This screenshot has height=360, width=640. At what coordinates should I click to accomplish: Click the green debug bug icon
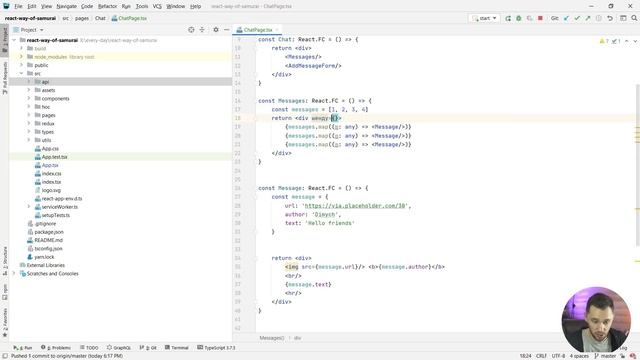(519, 18)
